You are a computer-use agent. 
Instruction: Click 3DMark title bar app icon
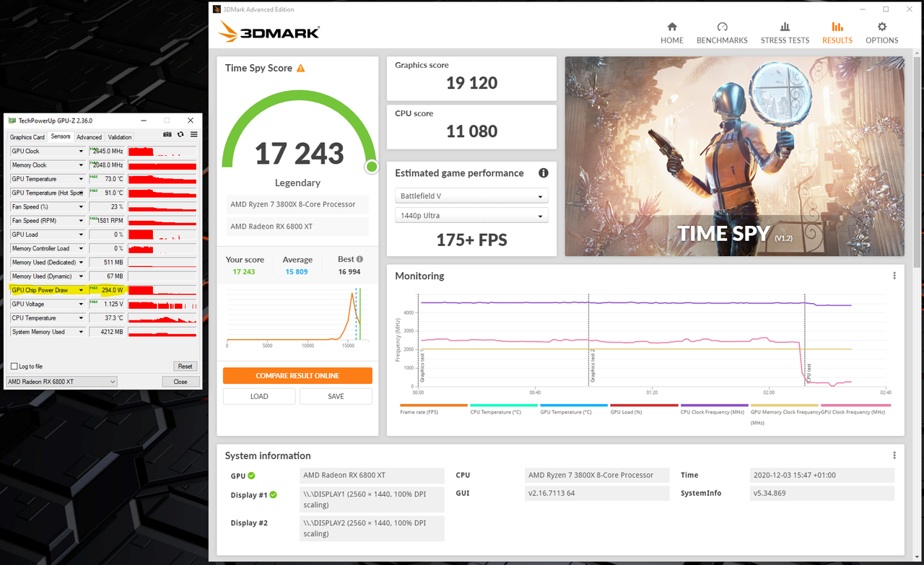tap(217, 9)
